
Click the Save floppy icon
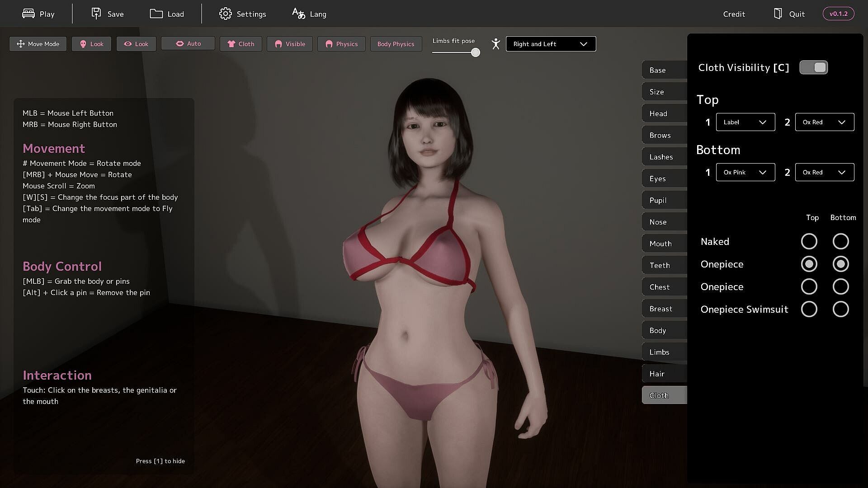tap(96, 14)
